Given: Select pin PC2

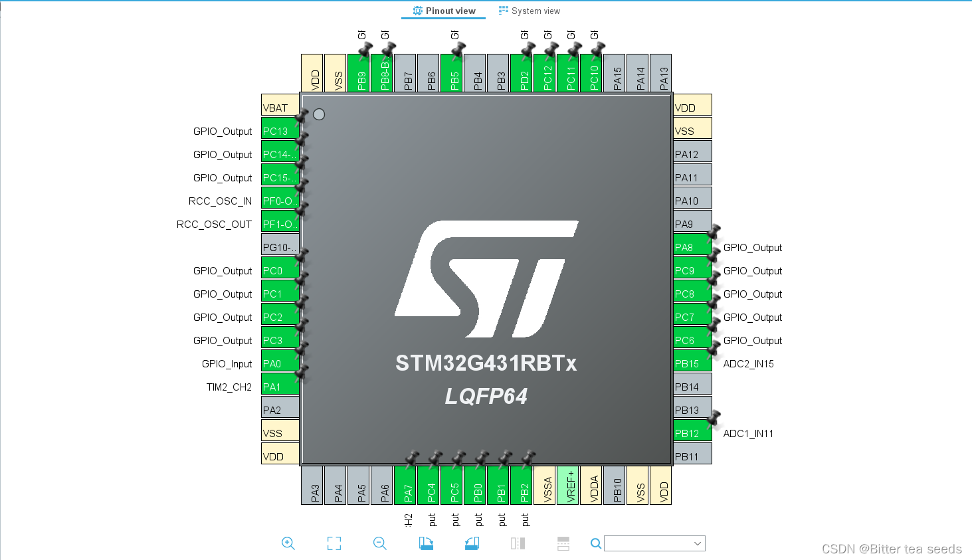Looking at the screenshot, I should [x=280, y=314].
